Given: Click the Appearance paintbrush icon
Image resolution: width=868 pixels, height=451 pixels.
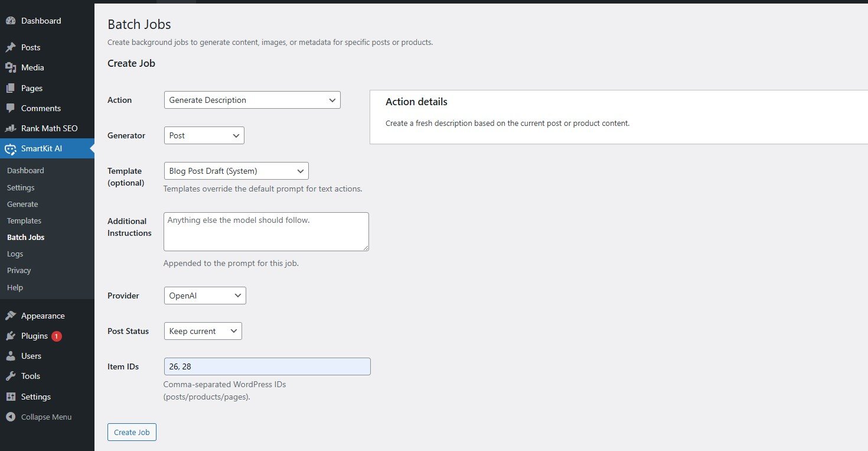Looking at the screenshot, I should 11,316.
